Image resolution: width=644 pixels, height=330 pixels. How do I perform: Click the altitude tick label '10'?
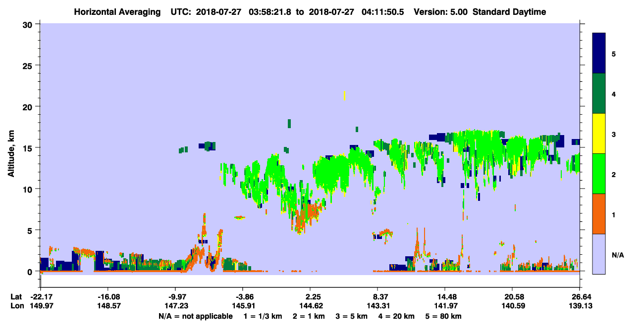click(29, 189)
